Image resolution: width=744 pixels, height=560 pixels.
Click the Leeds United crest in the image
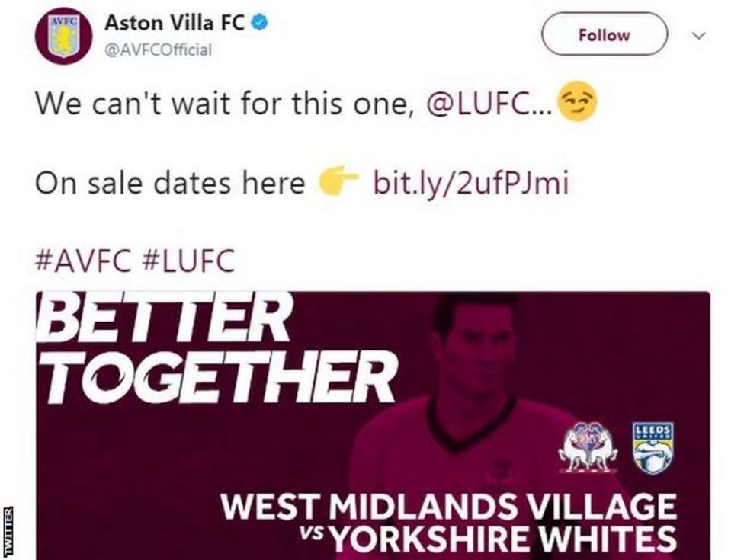(x=653, y=448)
